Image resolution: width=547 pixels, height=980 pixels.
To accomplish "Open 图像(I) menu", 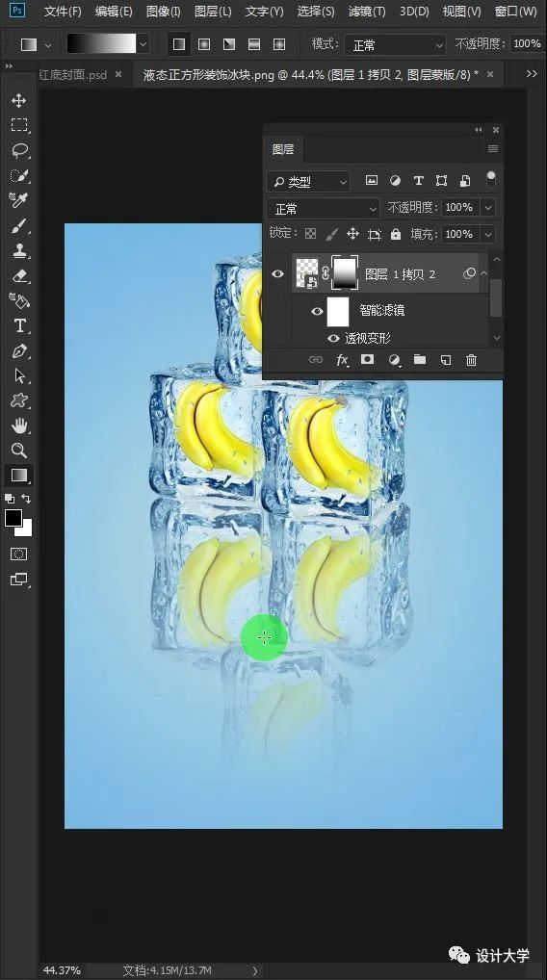I will click(x=163, y=12).
